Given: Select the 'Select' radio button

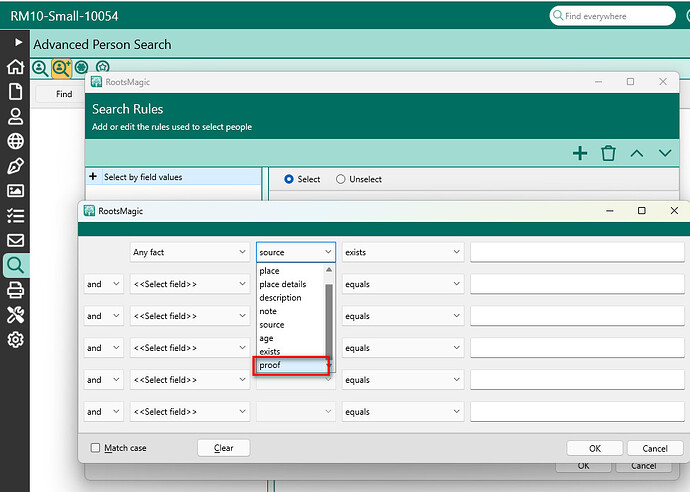Looking at the screenshot, I should click(289, 179).
